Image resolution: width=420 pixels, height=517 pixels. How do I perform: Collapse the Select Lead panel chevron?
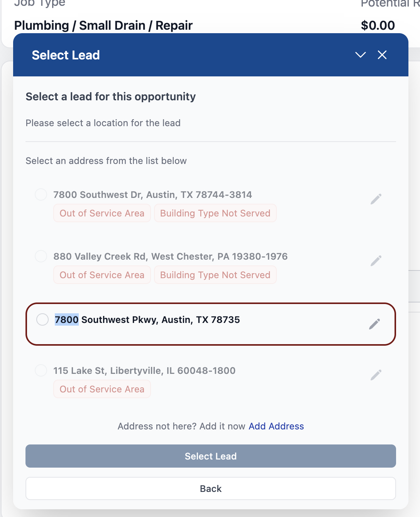(361, 55)
